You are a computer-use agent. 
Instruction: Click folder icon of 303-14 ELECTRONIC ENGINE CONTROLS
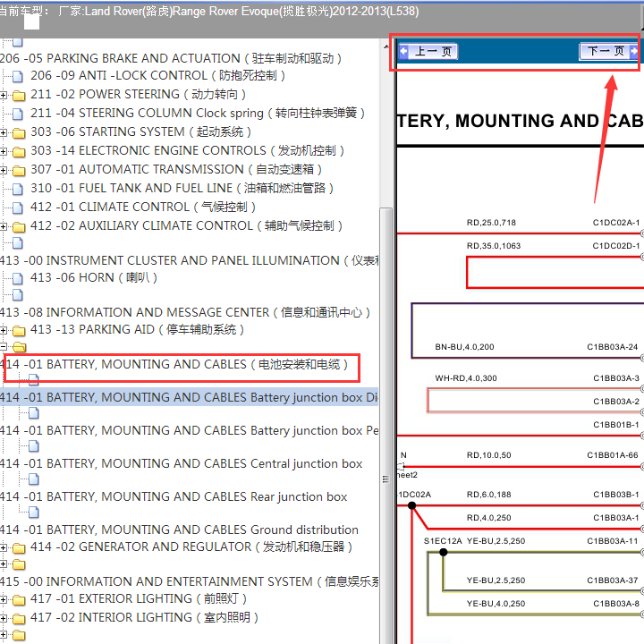click(x=19, y=152)
